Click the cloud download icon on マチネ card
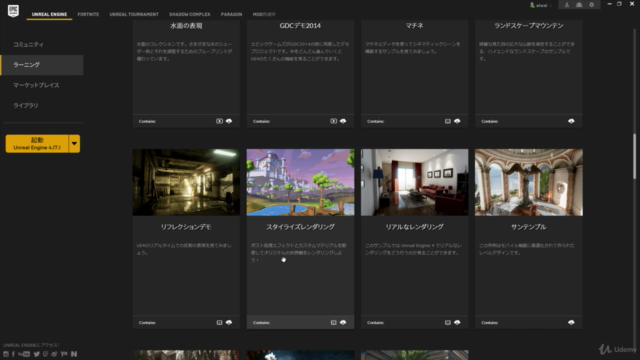Image resolution: width=640 pixels, height=360 pixels. pos(457,121)
